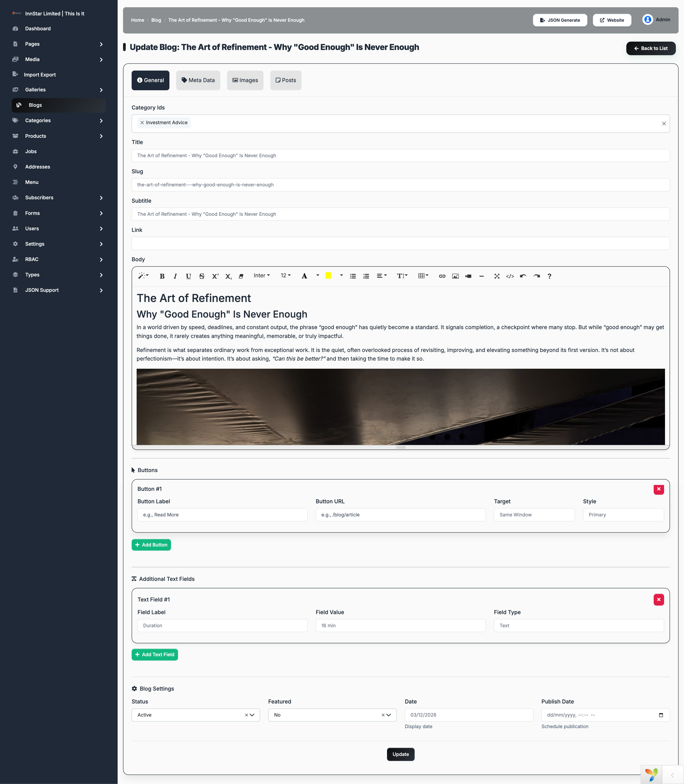Open the Featured No dropdown

pos(332,715)
